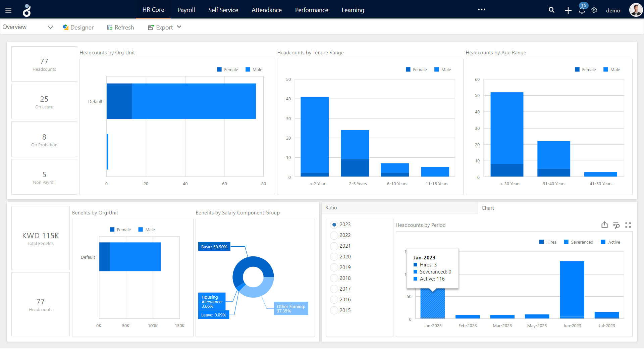The width and height of the screenshot is (644, 349).
Task: Click the share icon on Headcounts by Period
Action: (604, 225)
